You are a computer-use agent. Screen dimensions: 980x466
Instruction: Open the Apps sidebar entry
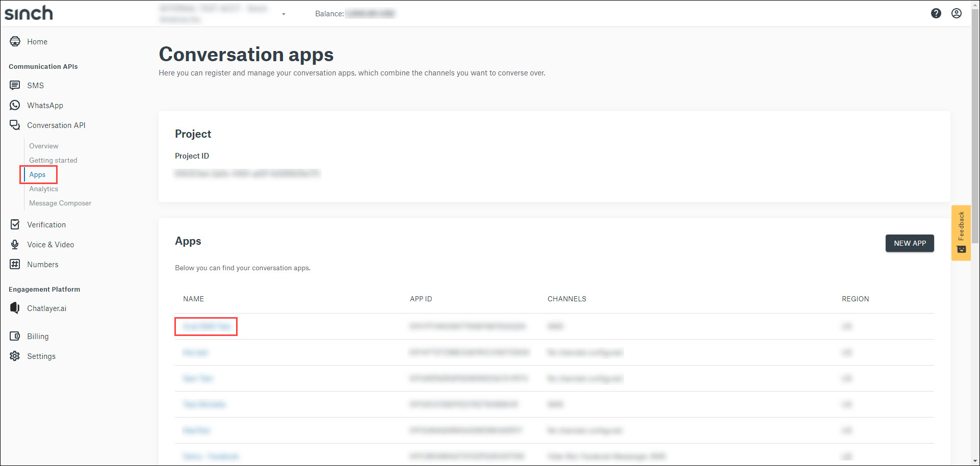pyautogui.click(x=38, y=174)
